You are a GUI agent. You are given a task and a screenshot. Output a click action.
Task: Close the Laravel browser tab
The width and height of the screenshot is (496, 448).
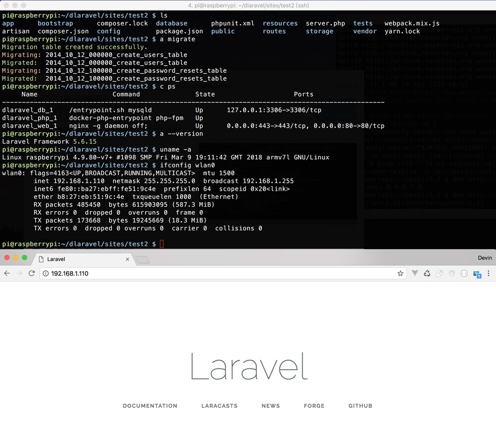coord(127,259)
